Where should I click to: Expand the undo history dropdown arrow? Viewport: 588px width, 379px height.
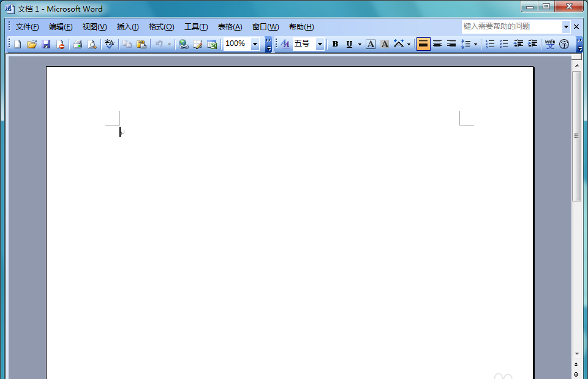[x=169, y=44]
